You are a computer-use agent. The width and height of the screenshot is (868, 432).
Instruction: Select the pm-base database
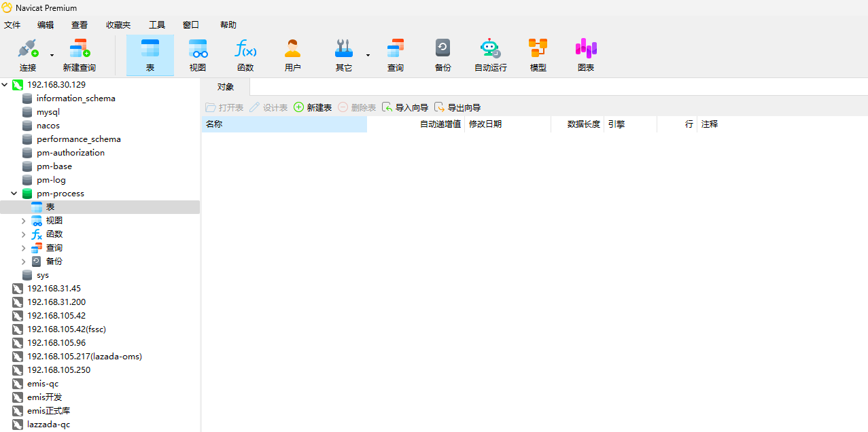point(54,166)
